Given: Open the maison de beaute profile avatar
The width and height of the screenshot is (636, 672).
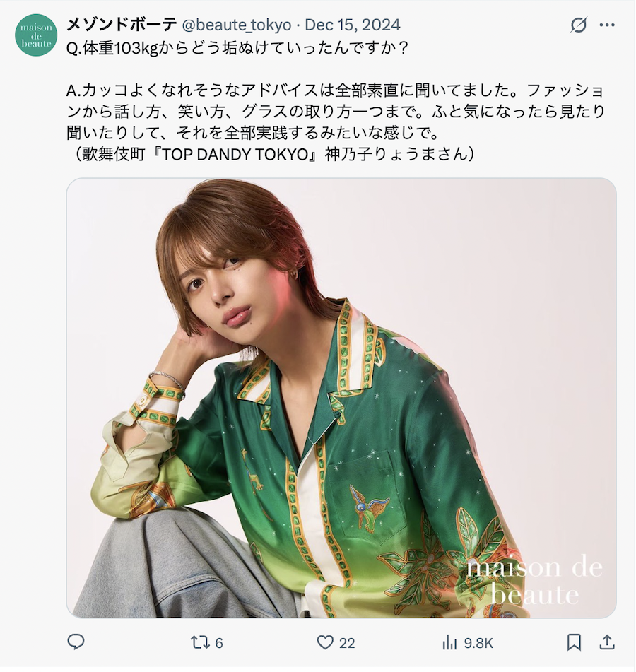Looking at the screenshot, I should point(36,35).
